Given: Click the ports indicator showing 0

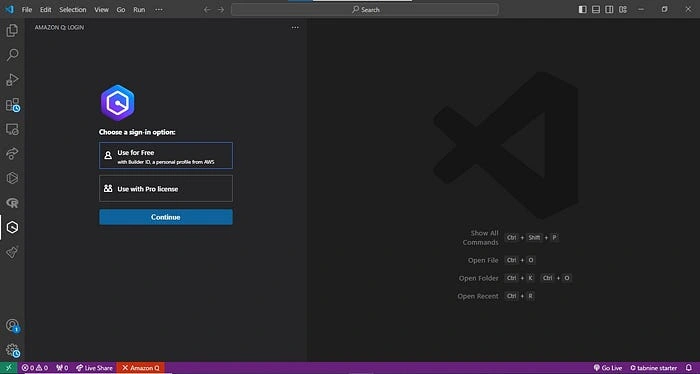Looking at the screenshot, I should click(x=62, y=368).
